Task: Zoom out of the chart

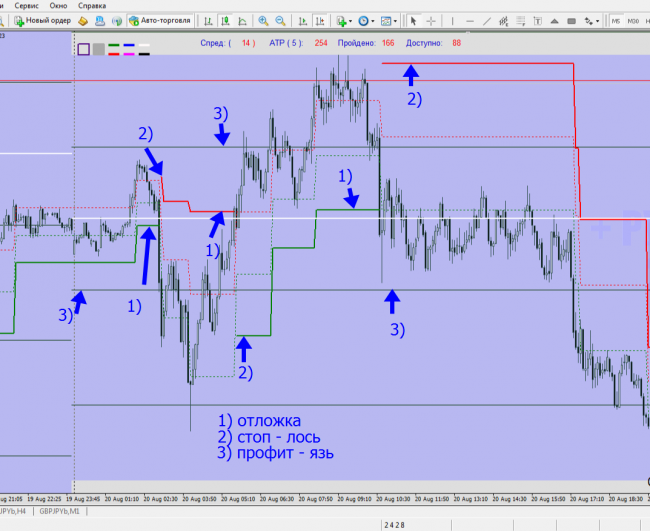Action: 280,21
